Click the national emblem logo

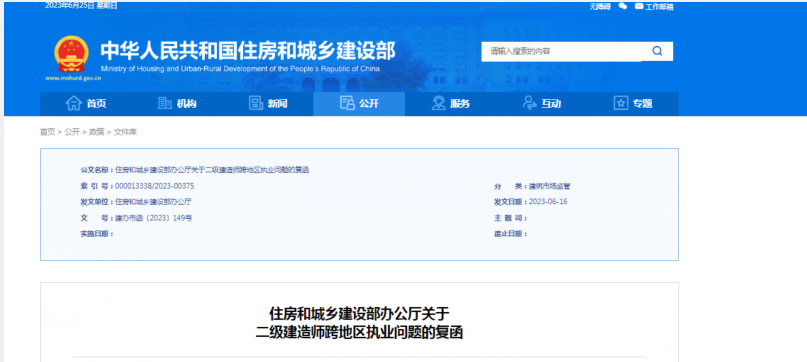point(72,54)
